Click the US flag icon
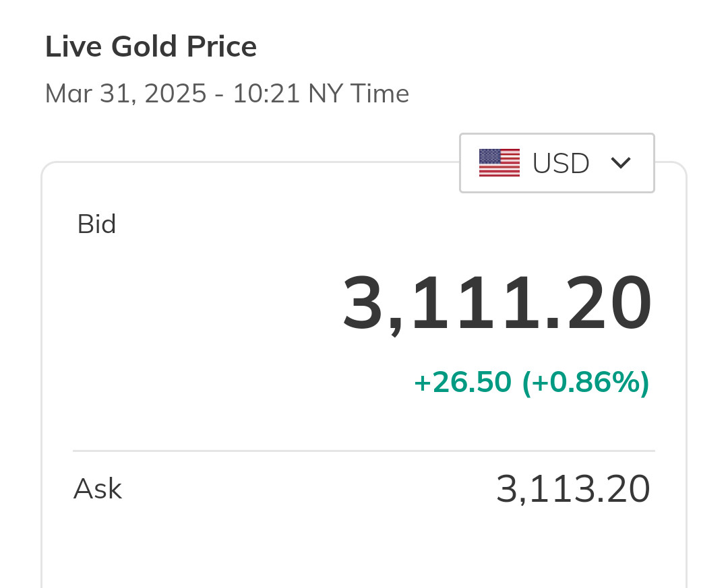 [499, 163]
